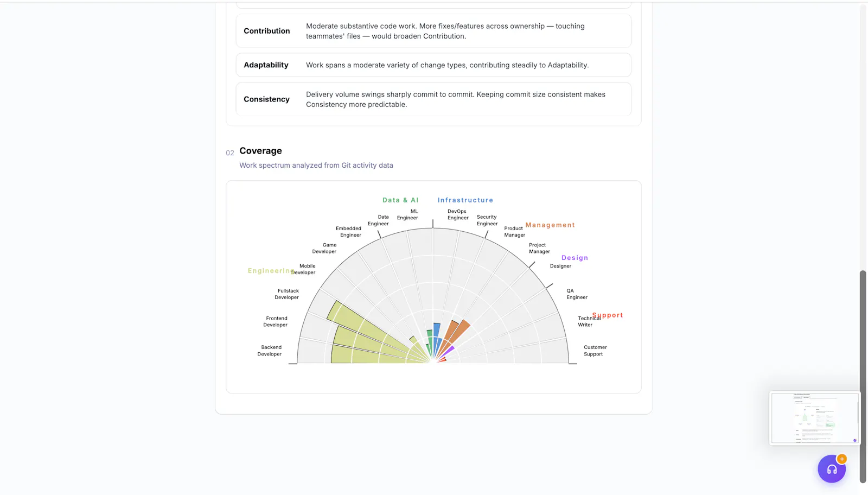868x495 pixels.
Task: Click the orange plus badge on support button
Action: (842, 459)
